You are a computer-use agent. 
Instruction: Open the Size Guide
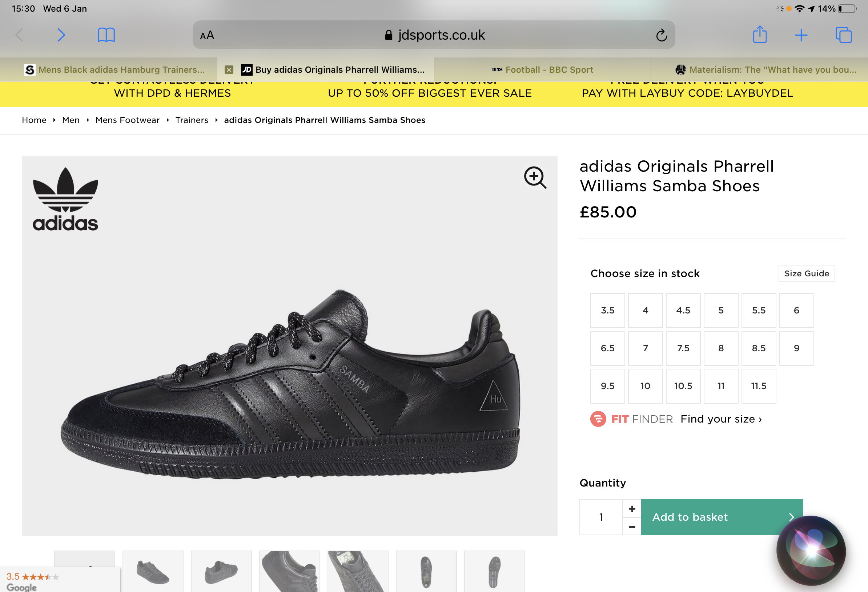click(806, 273)
